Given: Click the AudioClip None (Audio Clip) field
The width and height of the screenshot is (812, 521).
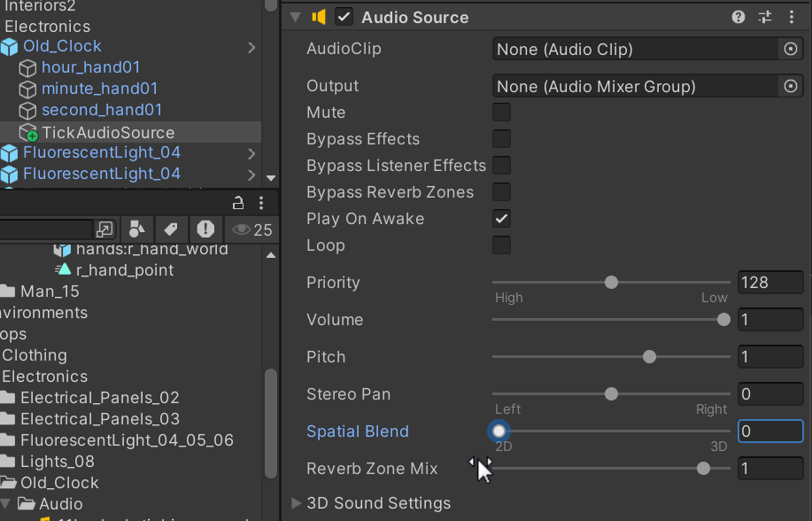Looking at the screenshot, I should click(x=635, y=49).
